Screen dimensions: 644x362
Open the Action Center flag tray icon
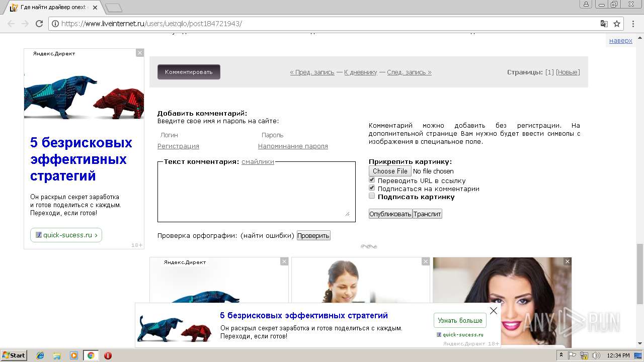573,355
